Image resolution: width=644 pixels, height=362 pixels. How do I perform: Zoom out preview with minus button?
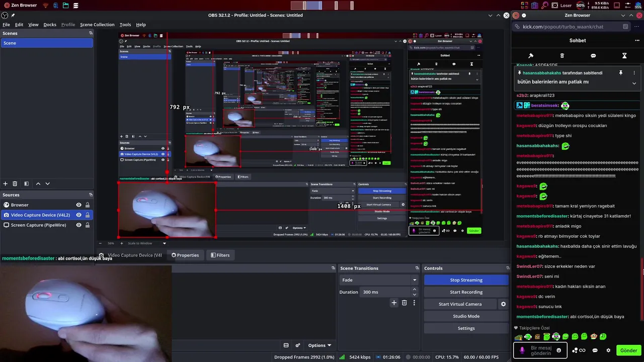[101, 243]
